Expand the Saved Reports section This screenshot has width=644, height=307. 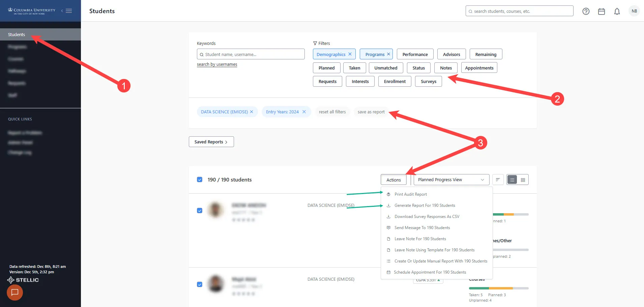(211, 142)
